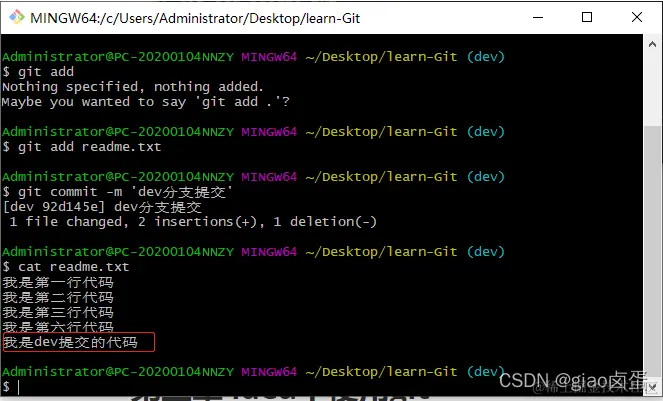
Task: Click the scrollbar up arrow
Action: pyautogui.click(x=652, y=44)
